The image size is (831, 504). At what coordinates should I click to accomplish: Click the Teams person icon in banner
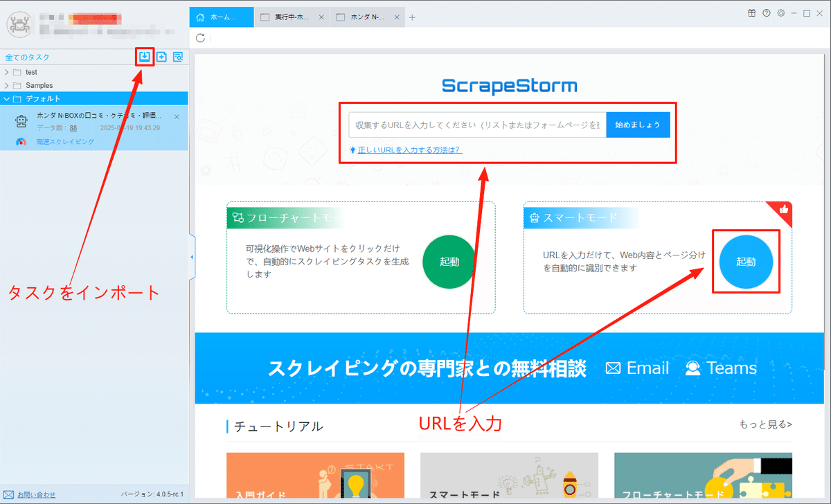[692, 368]
